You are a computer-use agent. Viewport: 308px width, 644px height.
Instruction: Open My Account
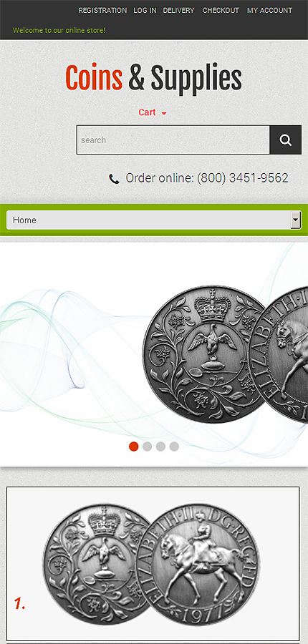tap(270, 10)
